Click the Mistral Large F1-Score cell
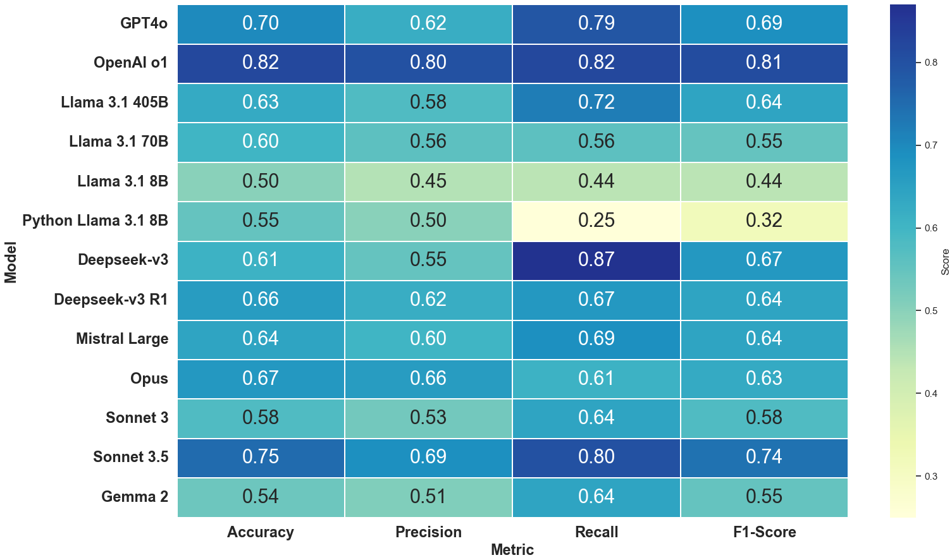The height and width of the screenshot is (560, 952). (x=763, y=339)
